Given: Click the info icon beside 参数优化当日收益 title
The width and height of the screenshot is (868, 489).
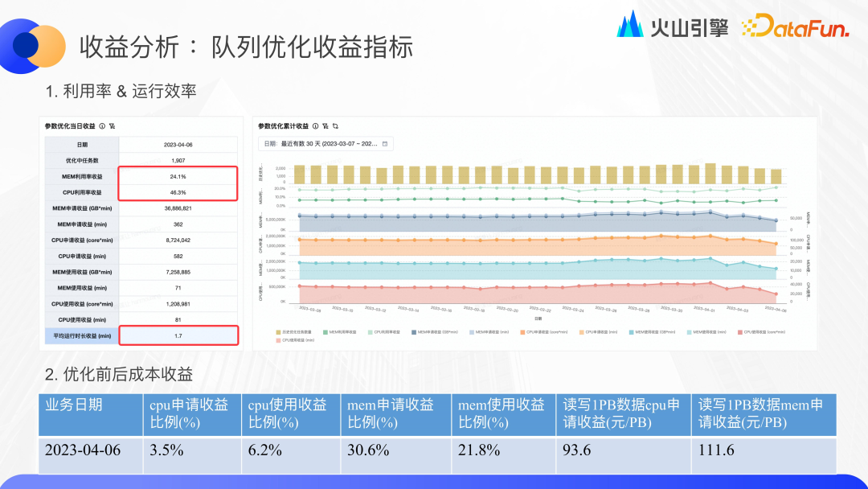Looking at the screenshot, I should coord(103,126).
